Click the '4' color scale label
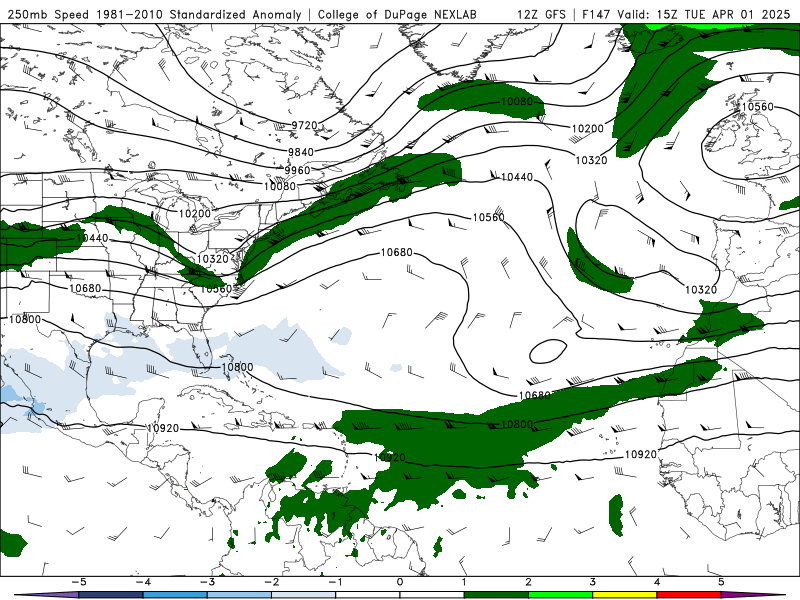 tap(657, 582)
